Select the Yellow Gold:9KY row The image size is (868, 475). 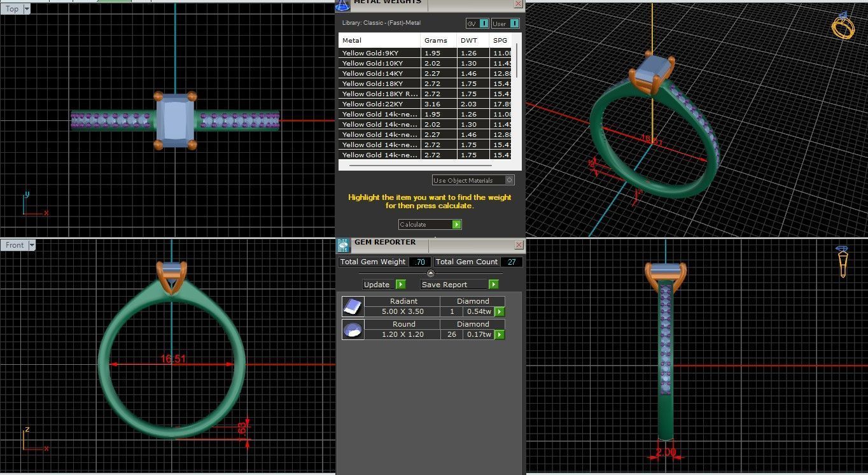coord(425,53)
